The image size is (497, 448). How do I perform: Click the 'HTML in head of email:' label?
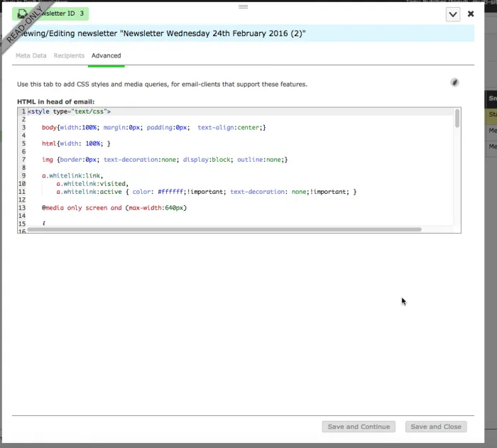[56, 102]
